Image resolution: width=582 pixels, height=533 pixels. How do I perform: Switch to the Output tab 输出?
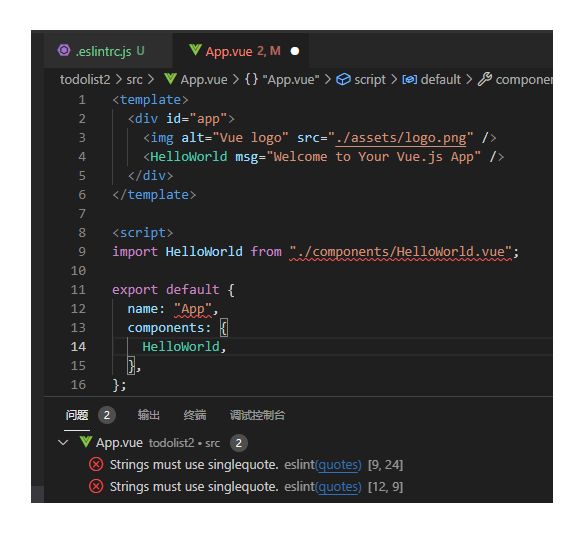pos(148,415)
